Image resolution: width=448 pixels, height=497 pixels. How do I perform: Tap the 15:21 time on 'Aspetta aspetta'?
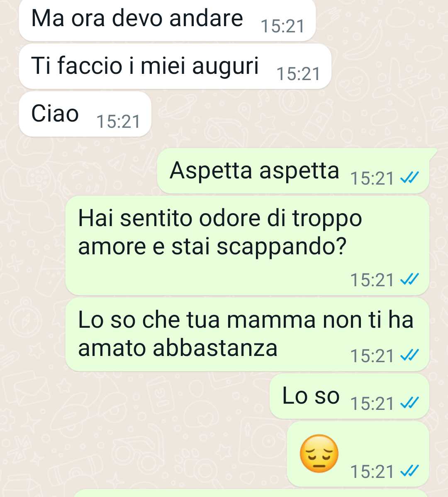(372, 178)
